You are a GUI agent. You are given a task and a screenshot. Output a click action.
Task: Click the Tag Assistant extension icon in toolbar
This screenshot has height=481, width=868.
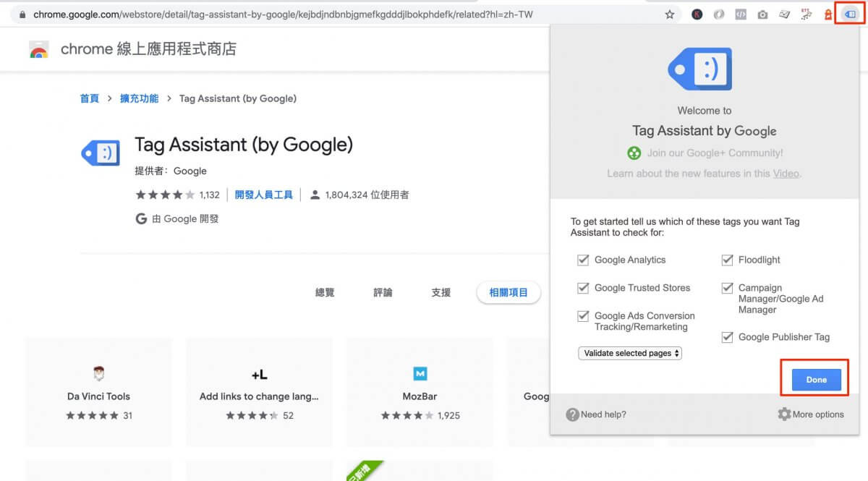tap(850, 14)
